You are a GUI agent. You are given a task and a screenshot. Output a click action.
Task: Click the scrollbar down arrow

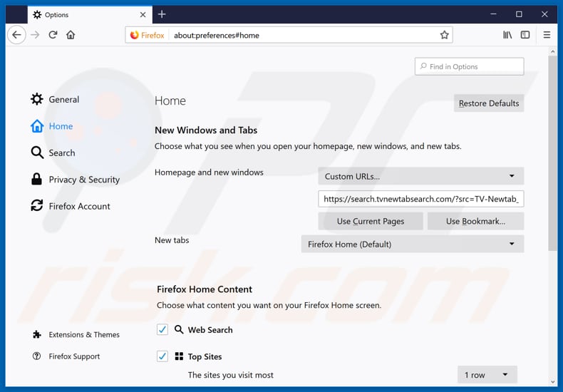click(552, 381)
